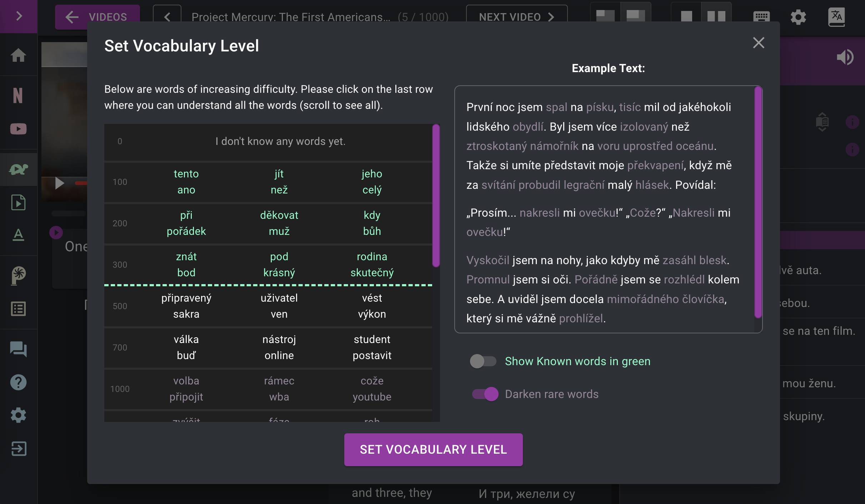Screen dimensions: 865x504
Task: Open the chat/forum icon in the sidebar
Action: click(x=18, y=349)
